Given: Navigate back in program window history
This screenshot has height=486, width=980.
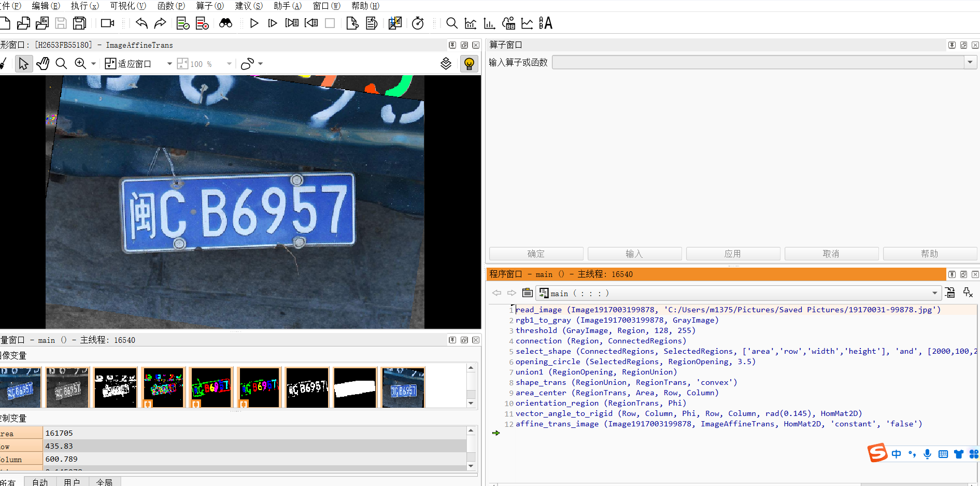Looking at the screenshot, I should click(x=496, y=293).
